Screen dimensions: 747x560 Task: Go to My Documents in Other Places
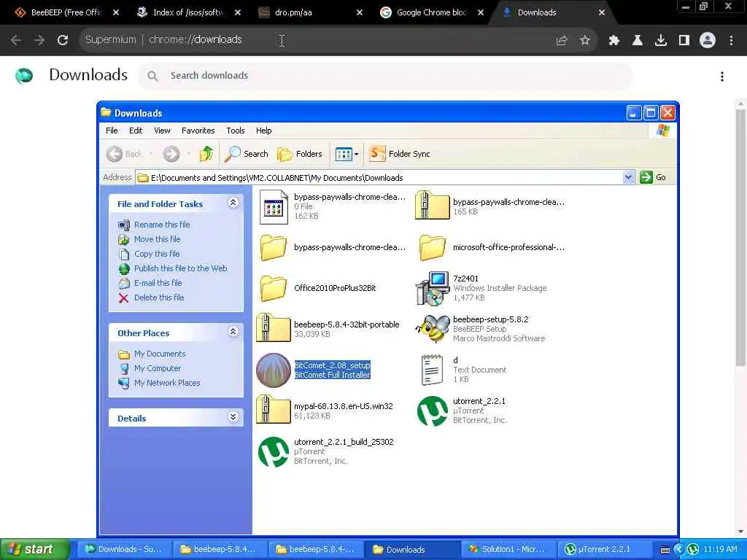pos(160,354)
